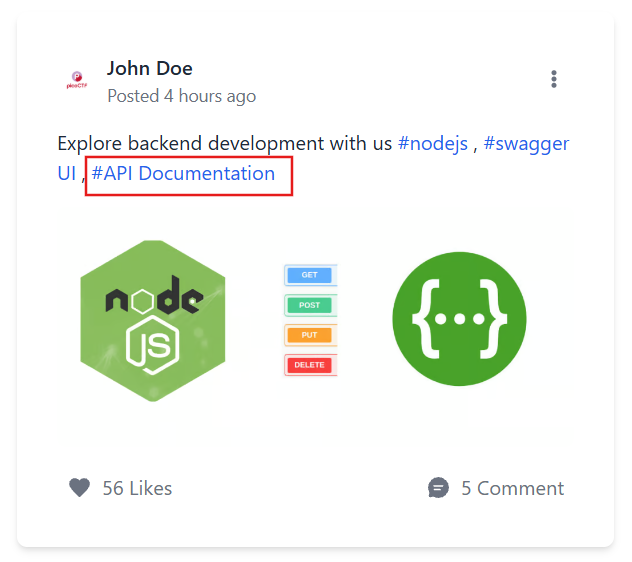Click the green POST method badge
Viewport: 632px width, 562px height.
tap(310, 305)
